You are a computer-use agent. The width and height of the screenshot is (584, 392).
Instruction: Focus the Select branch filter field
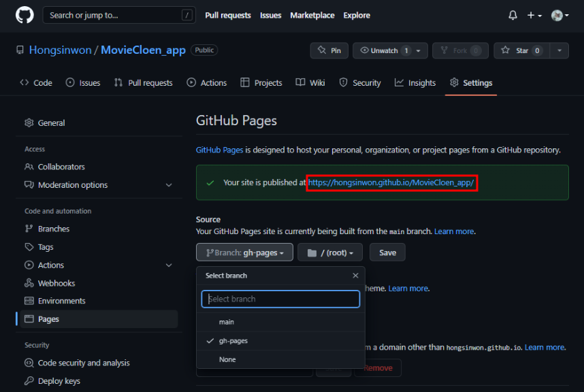[280, 299]
